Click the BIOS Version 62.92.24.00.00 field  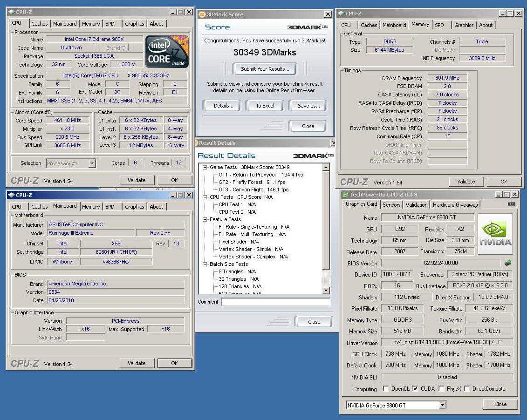pyautogui.click(x=441, y=263)
